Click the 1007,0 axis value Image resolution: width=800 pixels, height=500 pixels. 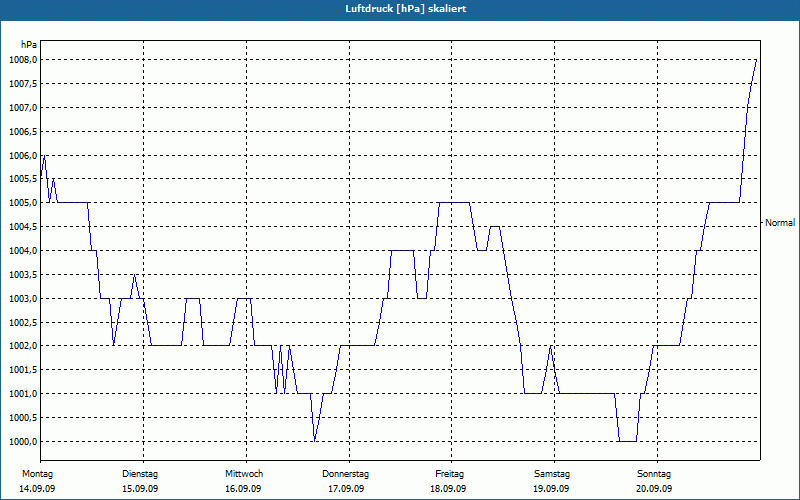coord(23,108)
